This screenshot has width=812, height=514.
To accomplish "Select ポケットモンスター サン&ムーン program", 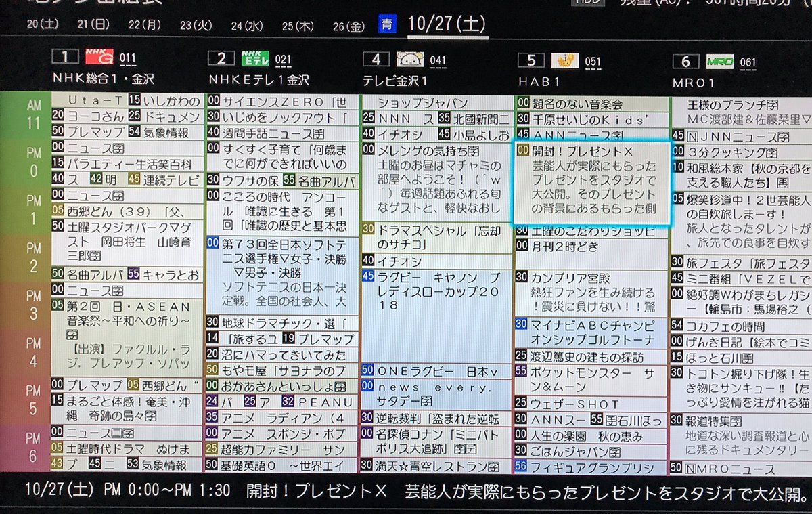I will click(591, 379).
